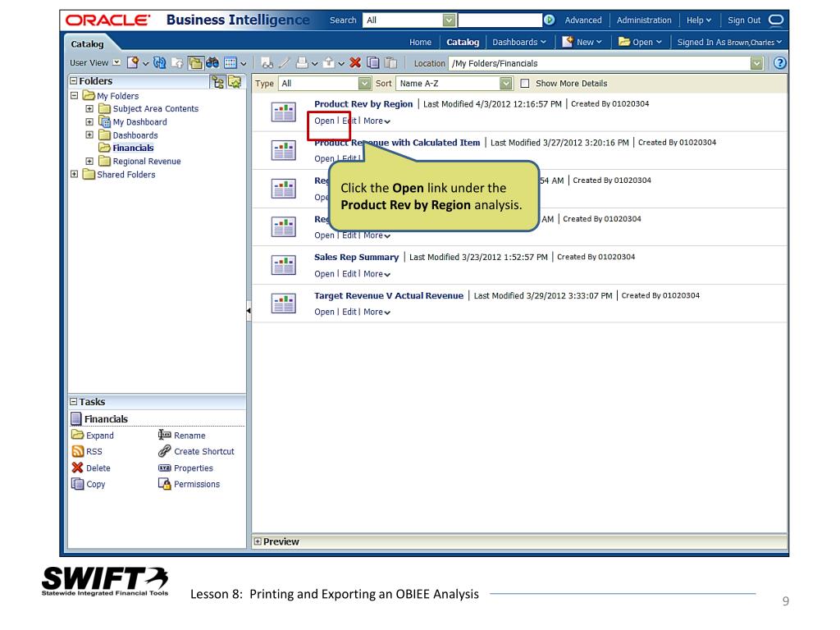Viewport: 840px width, 630px height.
Task: Click the Product Rev by Region title
Action: tap(363, 104)
